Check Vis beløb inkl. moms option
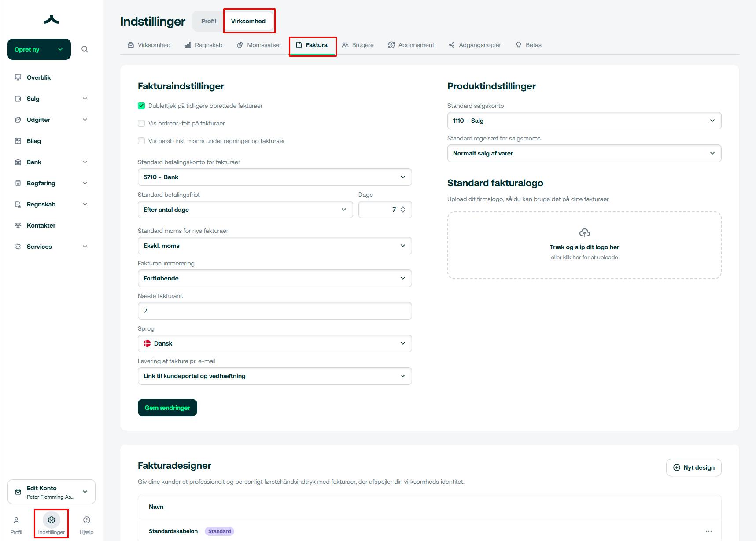This screenshot has height=541, width=756. 141,141
